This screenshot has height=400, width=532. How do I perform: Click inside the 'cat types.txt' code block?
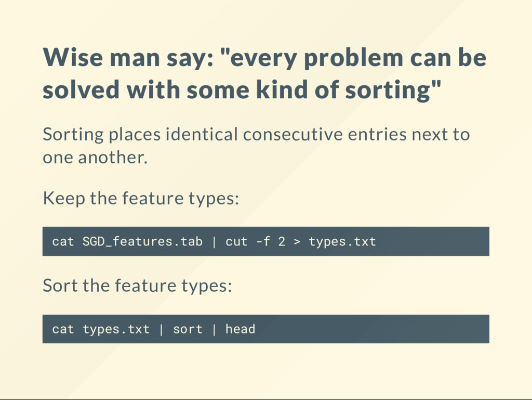tap(265, 329)
